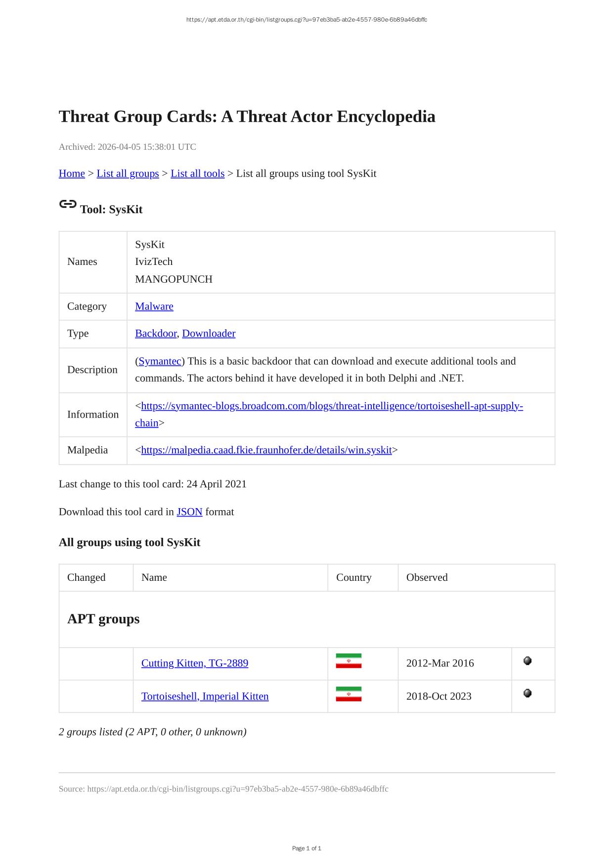Open the symantec-blogs.broadcom.com information URL
The image size is (614, 868).
click(x=332, y=406)
